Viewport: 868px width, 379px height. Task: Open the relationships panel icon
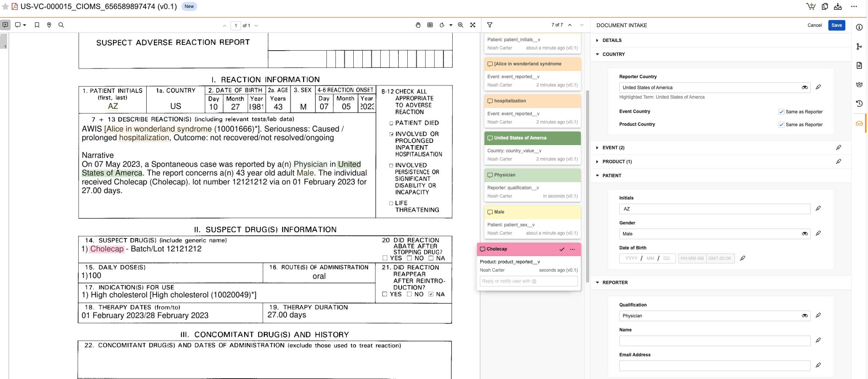tap(859, 46)
